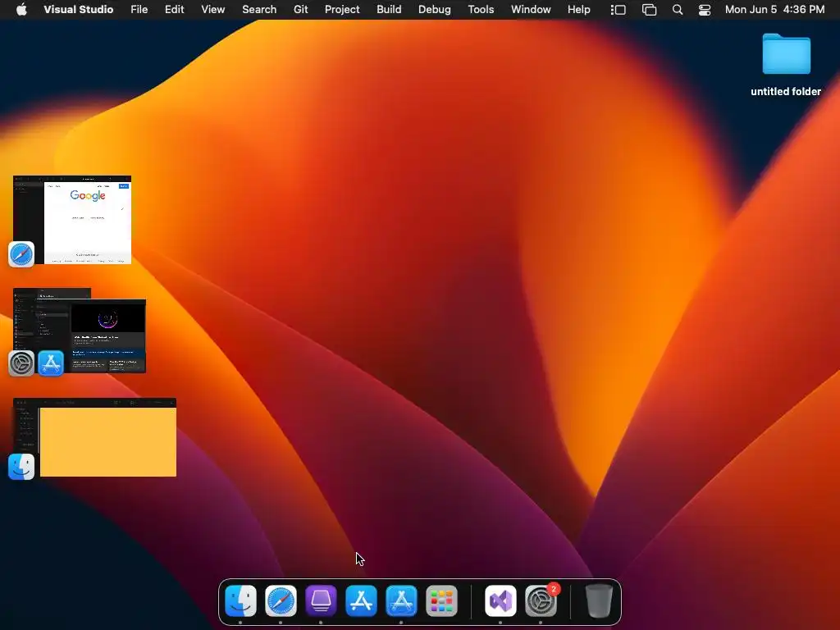This screenshot has width=840, height=630.
Task: Open second App Store icon with running dot
Action: 401,600
